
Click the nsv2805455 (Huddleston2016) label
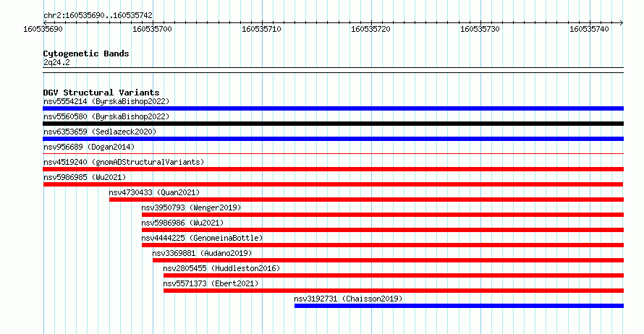pos(222,268)
